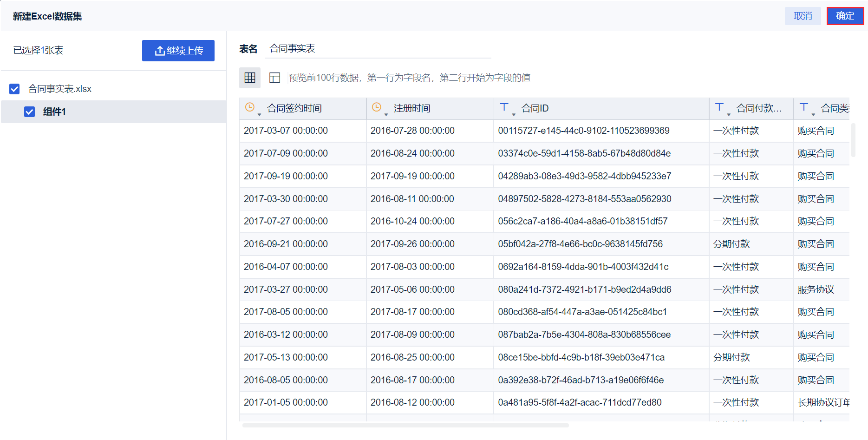Select the 组件1 sheet item
868x440 pixels.
click(x=114, y=112)
